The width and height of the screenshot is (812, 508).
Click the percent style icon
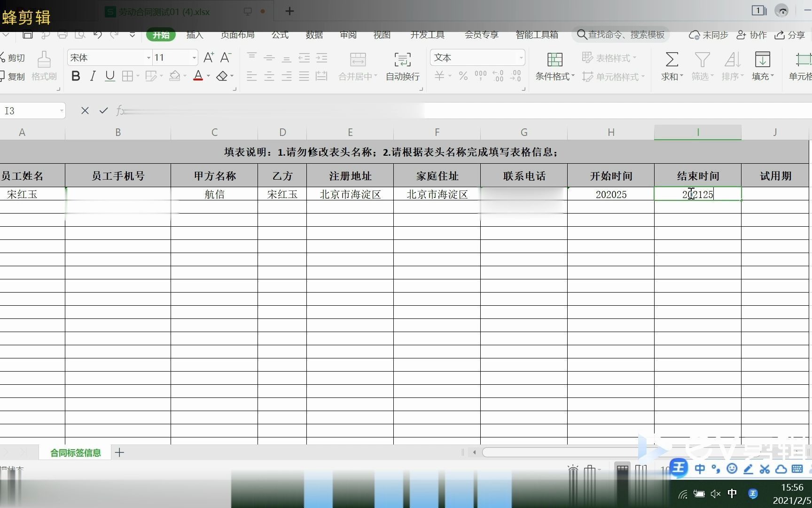click(x=463, y=76)
